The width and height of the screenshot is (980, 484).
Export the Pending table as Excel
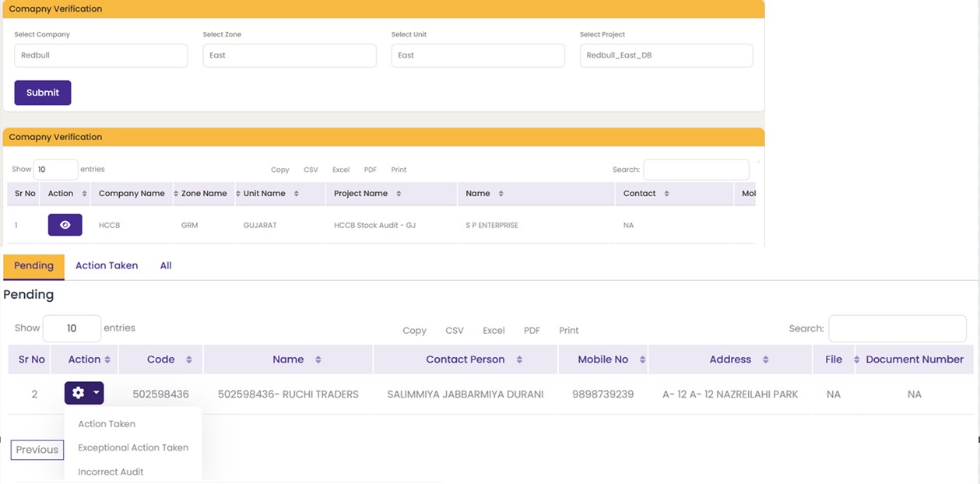[x=494, y=331]
